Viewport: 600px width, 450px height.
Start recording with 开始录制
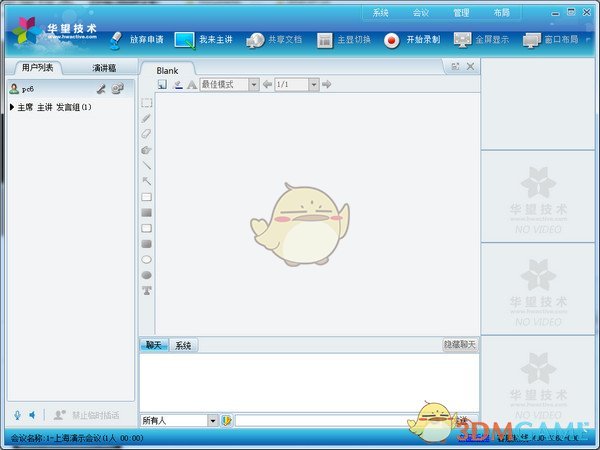[411, 40]
